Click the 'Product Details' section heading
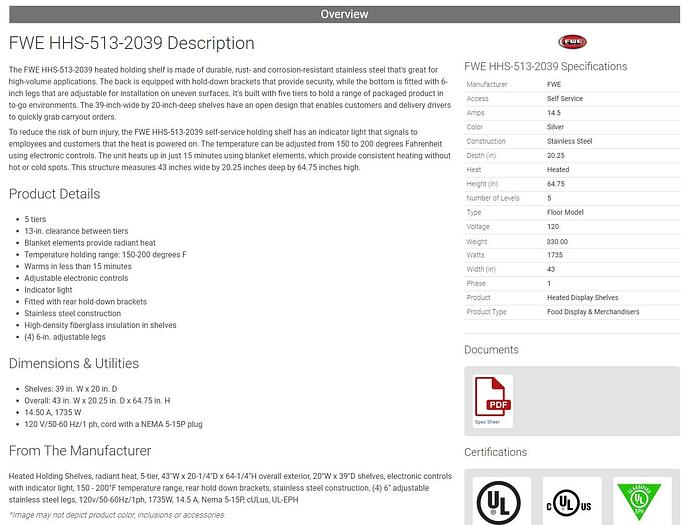The image size is (691, 525). coord(54,194)
